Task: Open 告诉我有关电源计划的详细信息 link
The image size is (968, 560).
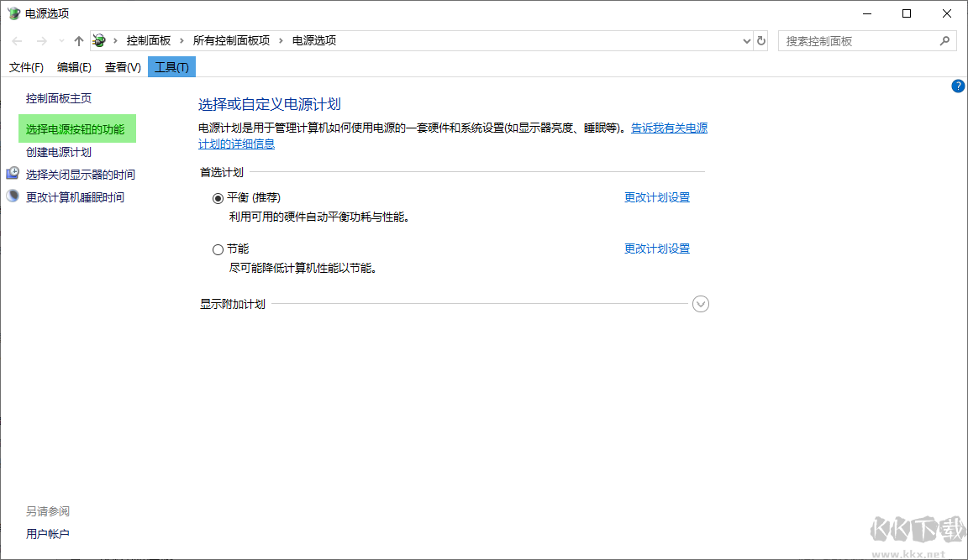Action: pos(668,127)
